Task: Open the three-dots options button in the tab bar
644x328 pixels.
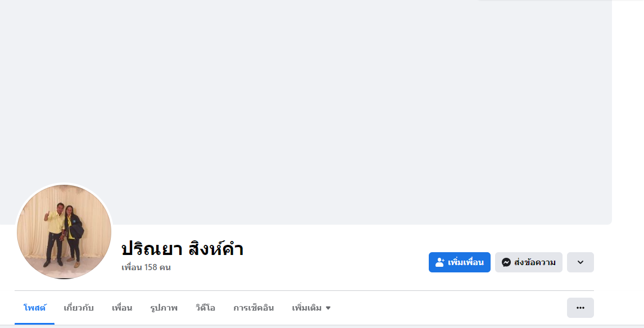Action: coord(580,308)
